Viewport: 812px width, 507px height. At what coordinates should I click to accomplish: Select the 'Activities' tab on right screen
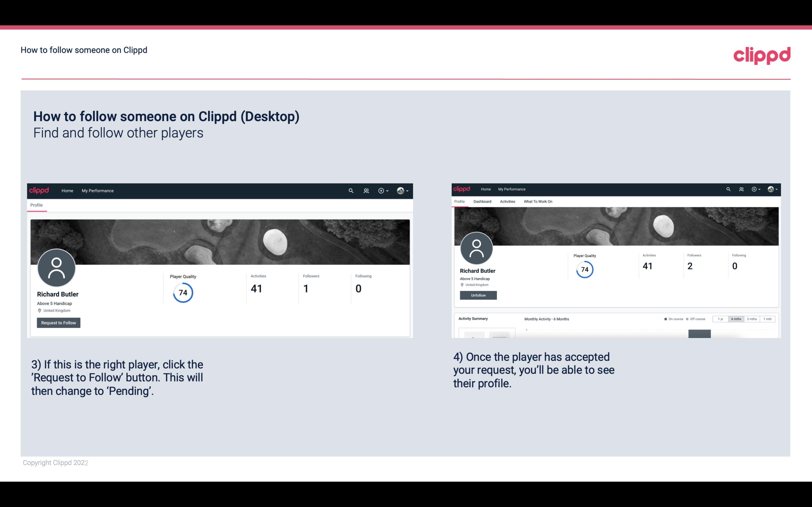(507, 202)
